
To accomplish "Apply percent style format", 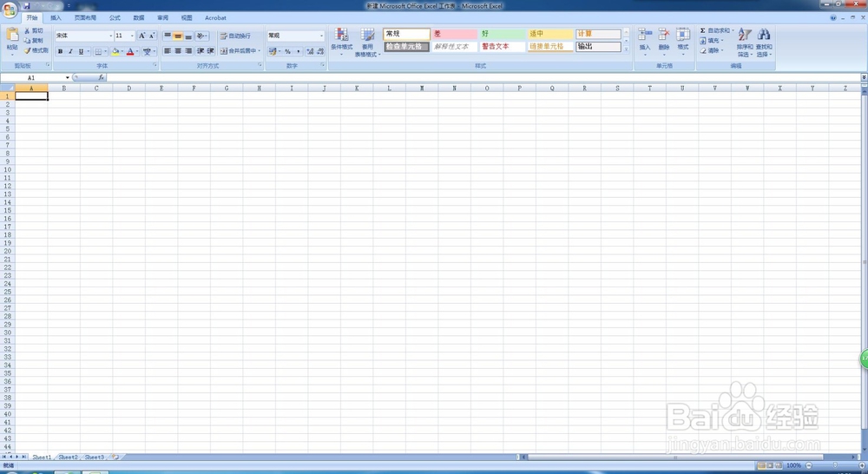I will click(x=288, y=51).
